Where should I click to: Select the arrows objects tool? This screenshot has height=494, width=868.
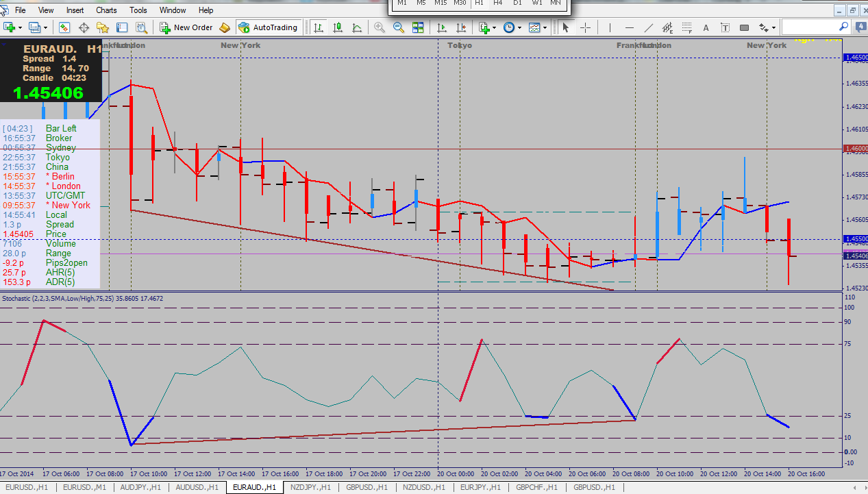[x=764, y=27]
